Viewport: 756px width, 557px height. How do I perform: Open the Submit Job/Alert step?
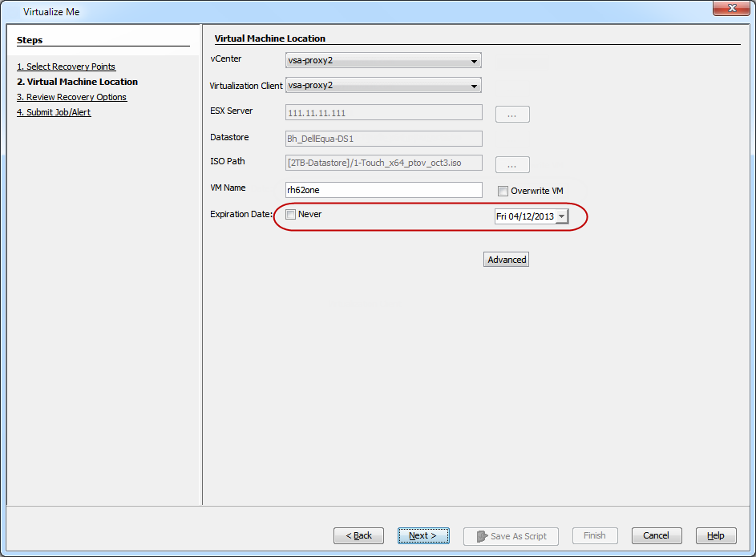click(x=54, y=112)
